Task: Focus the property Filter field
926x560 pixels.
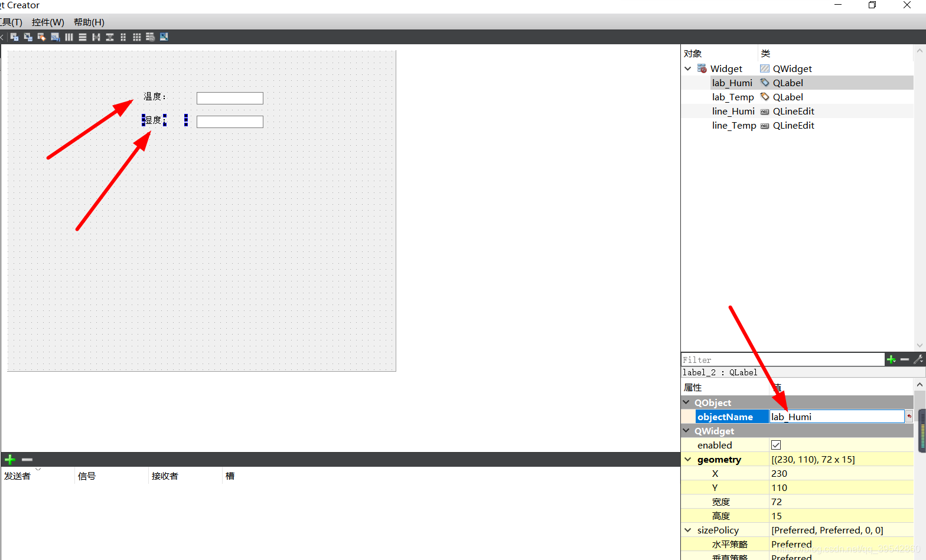Action: click(x=782, y=359)
